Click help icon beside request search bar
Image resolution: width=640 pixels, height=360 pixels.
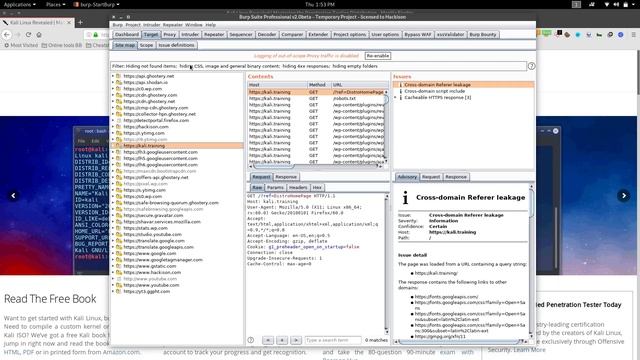coord(251,340)
